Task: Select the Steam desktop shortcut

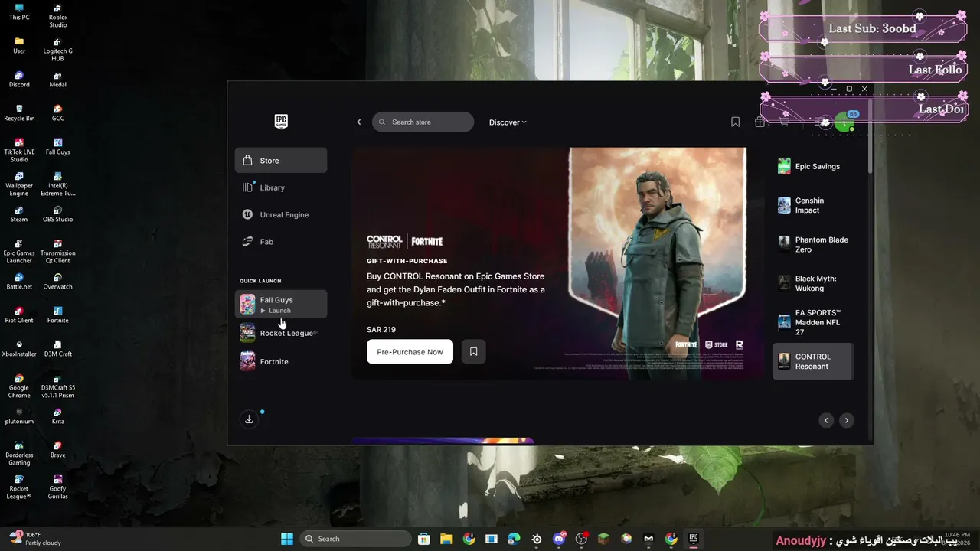Action: tap(19, 214)
